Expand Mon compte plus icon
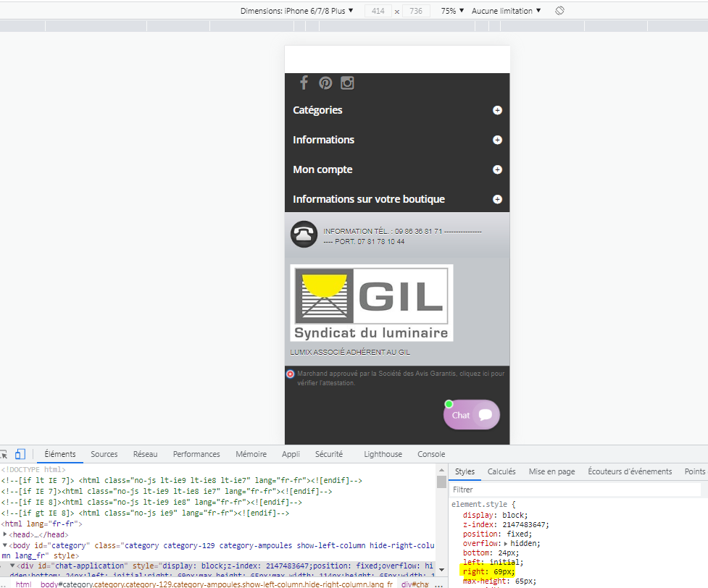Screen dimensions: 708x588 pos(497,169)
